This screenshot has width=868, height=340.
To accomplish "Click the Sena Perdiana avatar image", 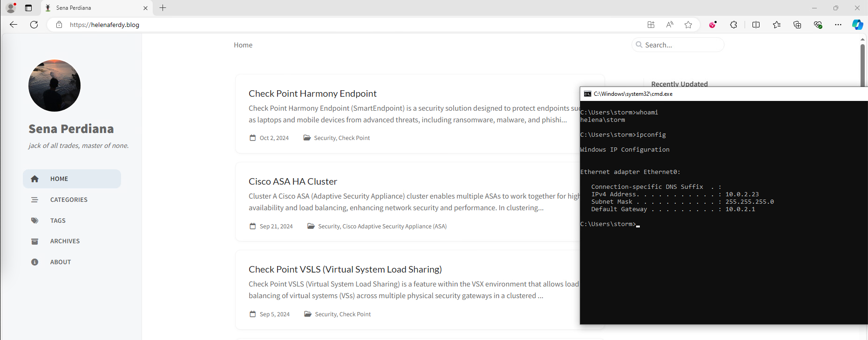I will [54, 86].
